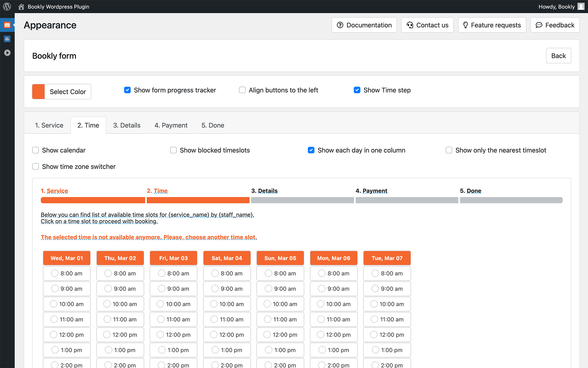
Task: Open the Bookly calendar sidebar icon
Action: pyautogui.click(x=7, y=25)
